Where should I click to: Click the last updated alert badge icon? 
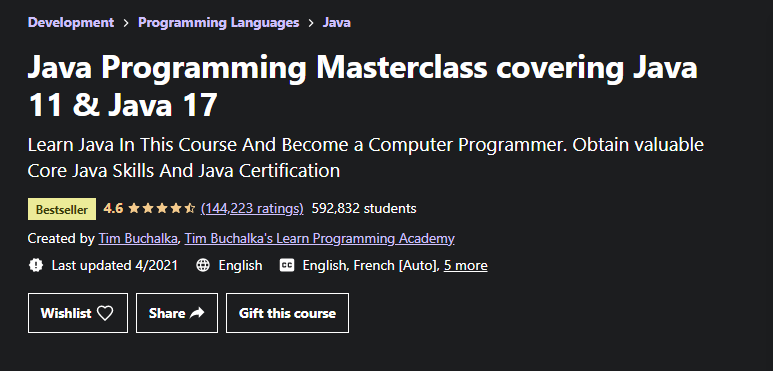tap(35, 266)
